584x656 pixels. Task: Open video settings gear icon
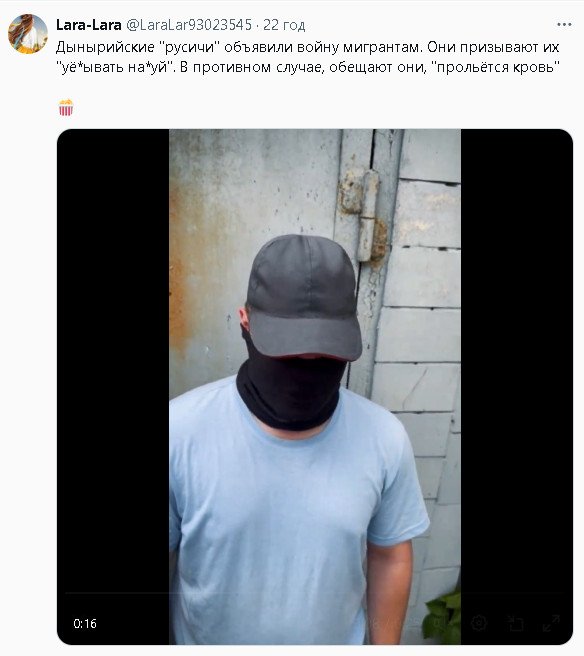click(x=479, y=623)
